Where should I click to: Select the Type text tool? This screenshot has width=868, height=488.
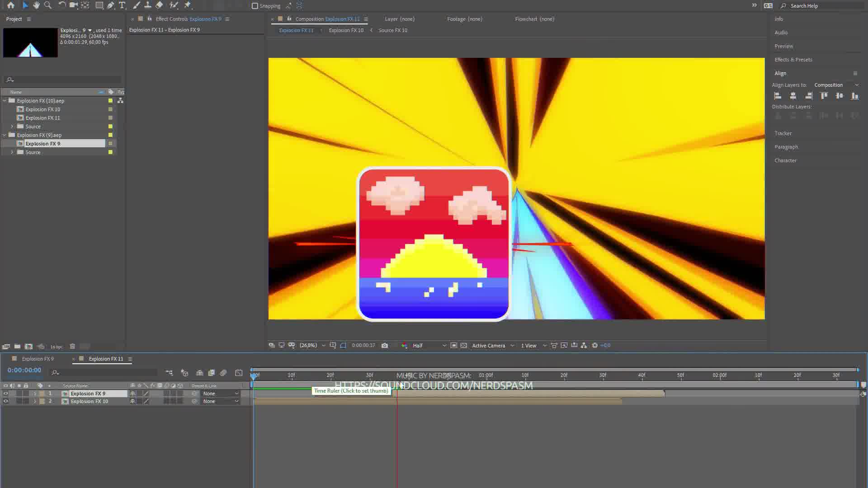pyautogui.click(x=122, y=5)
